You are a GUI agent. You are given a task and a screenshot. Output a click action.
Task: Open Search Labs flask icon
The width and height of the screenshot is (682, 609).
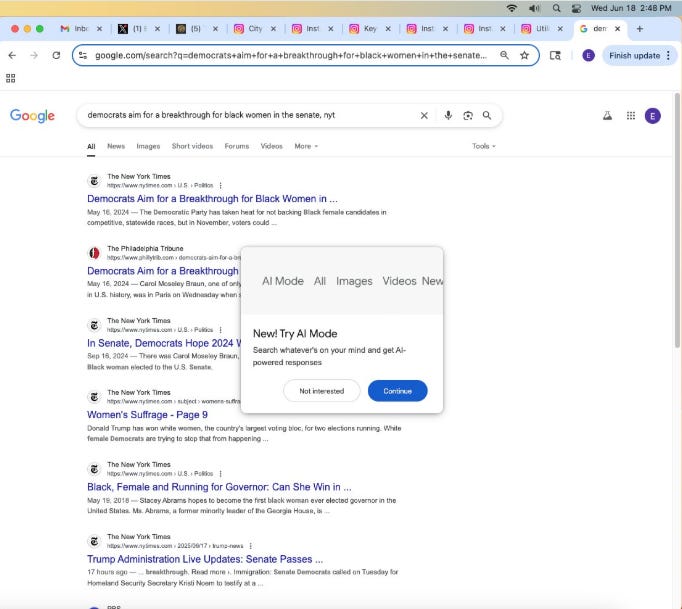(607, 115)
